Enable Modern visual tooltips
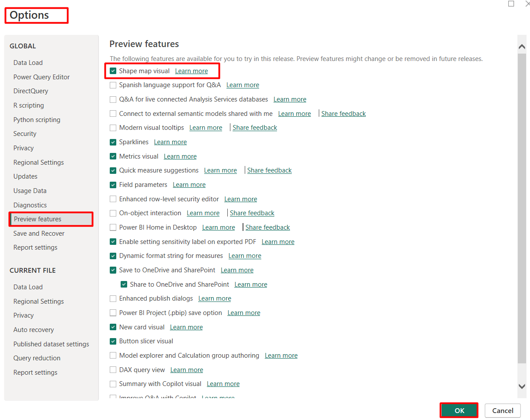This screenshot has width=530, height=420. (113, 127)
